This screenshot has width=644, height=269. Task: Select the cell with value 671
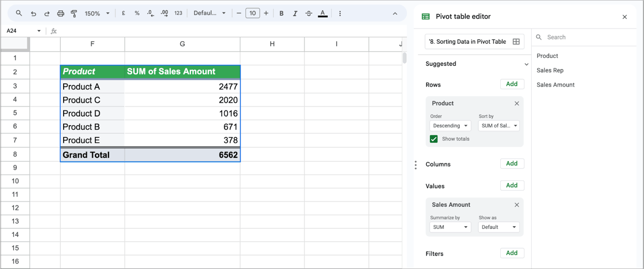coord(182,127)
